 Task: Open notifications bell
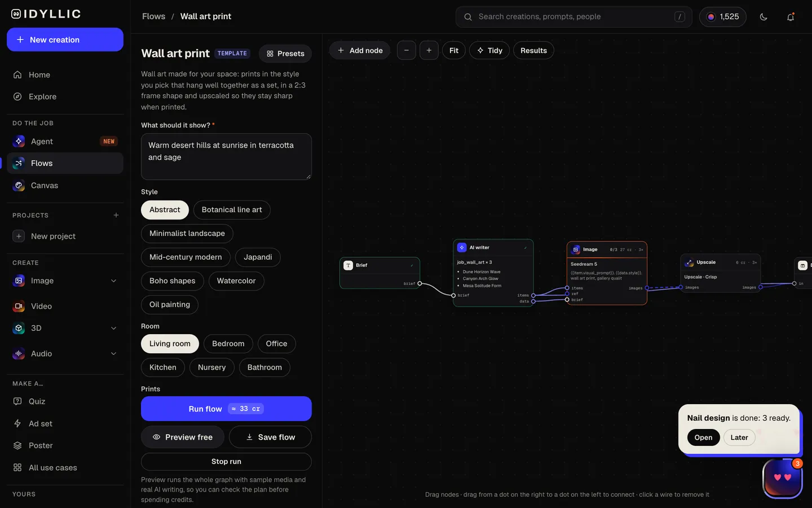pos(791,17)
